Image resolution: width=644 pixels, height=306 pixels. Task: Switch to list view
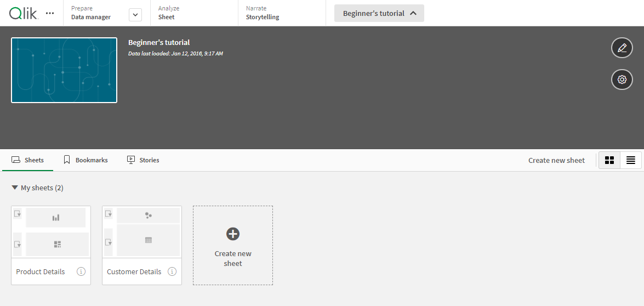[631, 160]
